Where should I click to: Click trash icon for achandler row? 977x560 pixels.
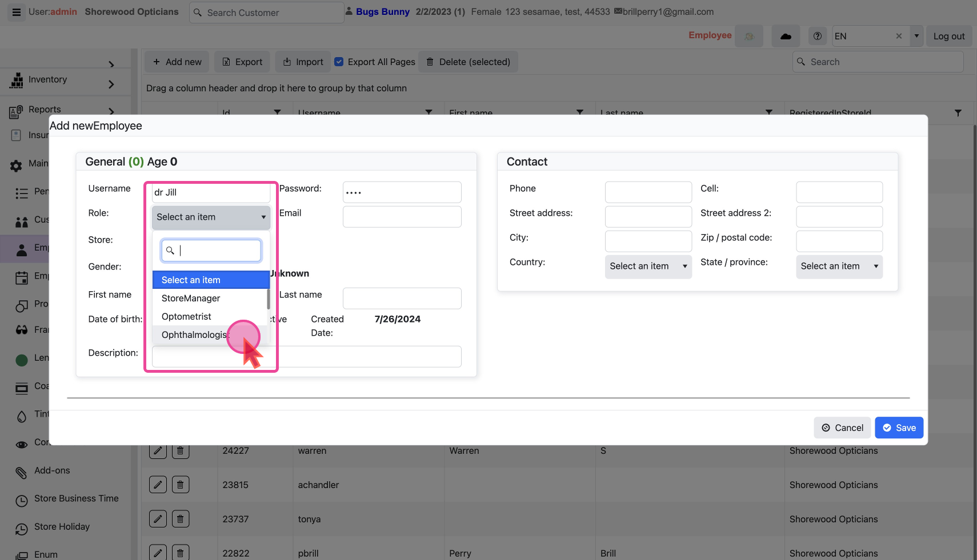(180, 485)
